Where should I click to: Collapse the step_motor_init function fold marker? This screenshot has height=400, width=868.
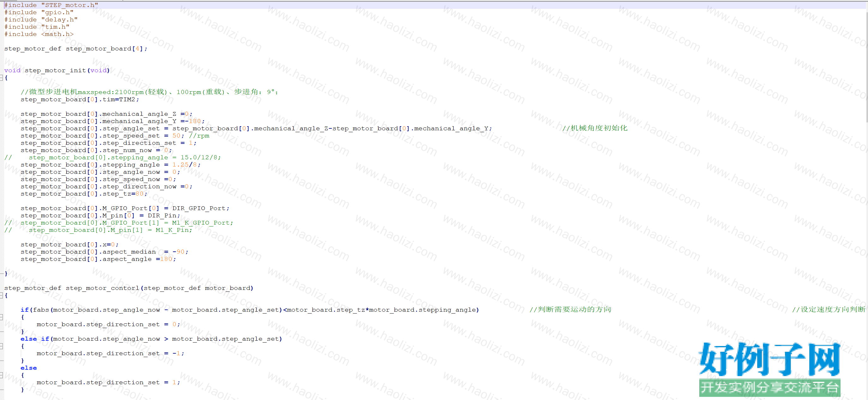pyautogui.click(x=1, y=78)
